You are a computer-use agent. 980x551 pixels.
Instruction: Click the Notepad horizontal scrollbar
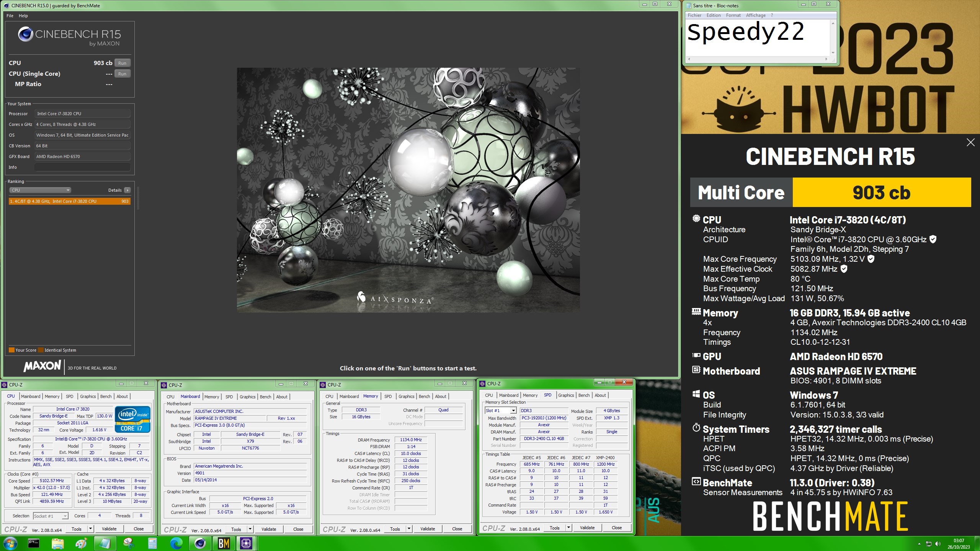tap(757, 59)
